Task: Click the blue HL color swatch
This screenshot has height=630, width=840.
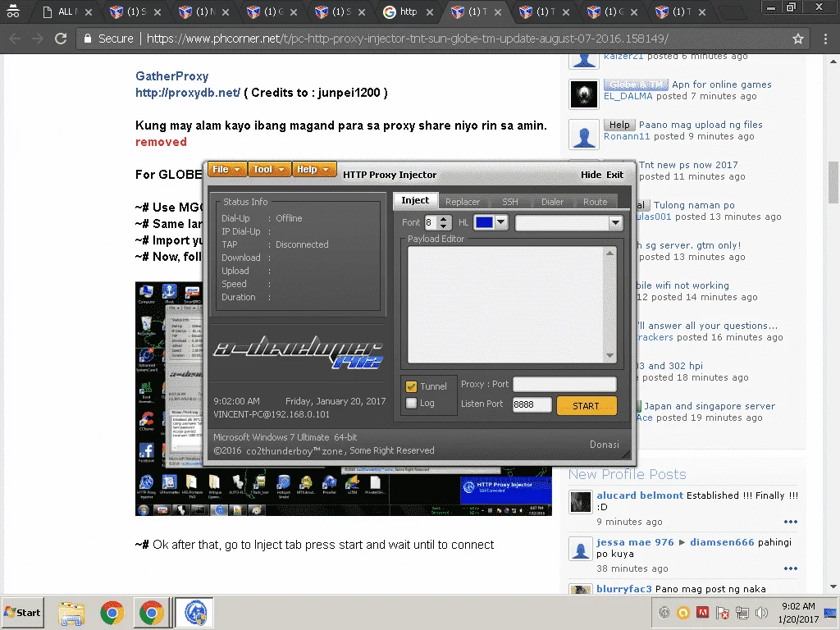Action: click(x=484, y=222)
